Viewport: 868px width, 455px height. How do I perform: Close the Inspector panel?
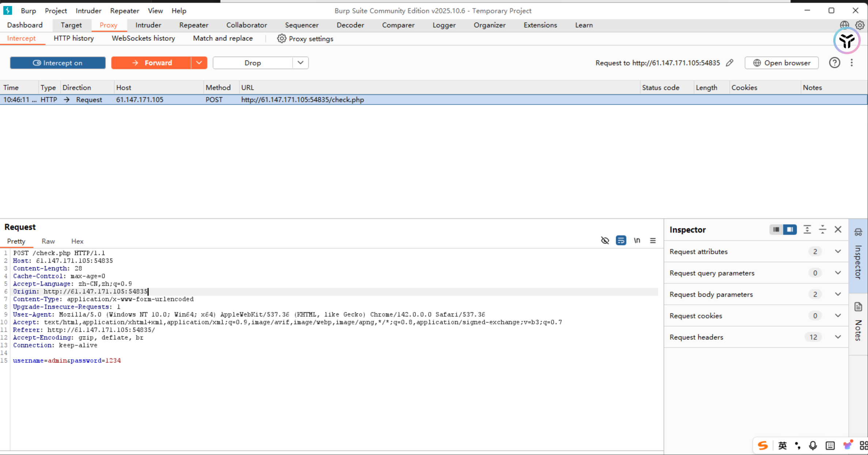838,229
